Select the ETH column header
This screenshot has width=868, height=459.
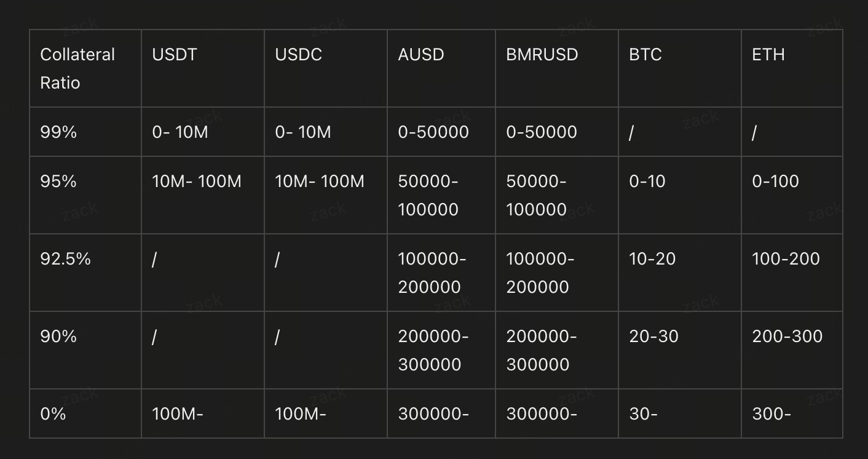pos(768,55)
